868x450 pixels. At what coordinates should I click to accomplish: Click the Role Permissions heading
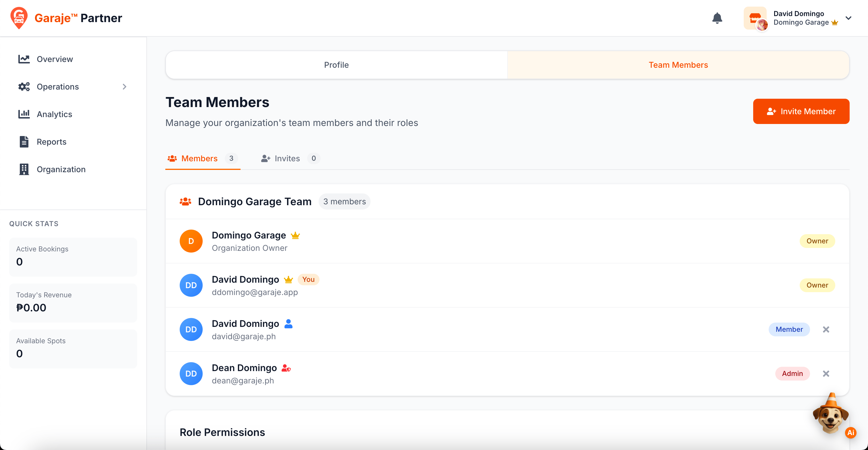[222, 432]
